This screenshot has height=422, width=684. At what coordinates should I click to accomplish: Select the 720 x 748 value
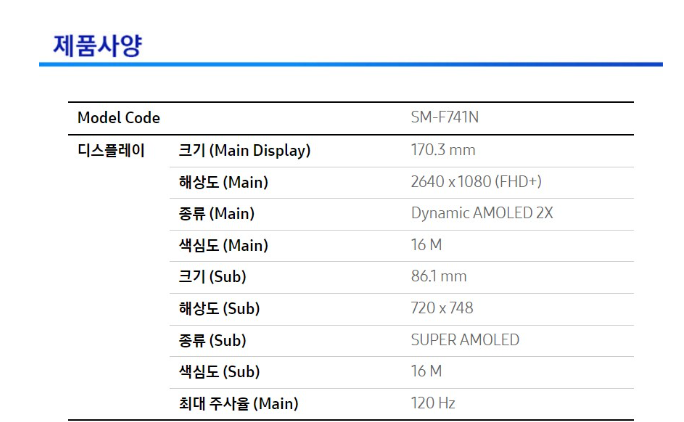[441, 308]
